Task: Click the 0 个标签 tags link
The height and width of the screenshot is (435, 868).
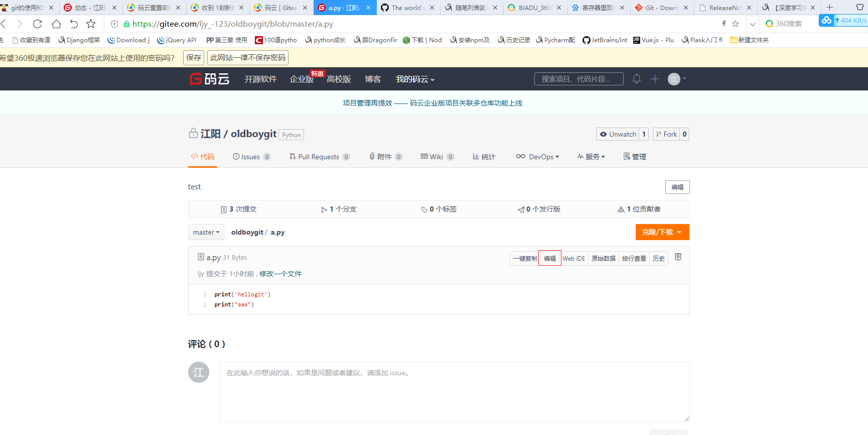Action: (439, 209)
